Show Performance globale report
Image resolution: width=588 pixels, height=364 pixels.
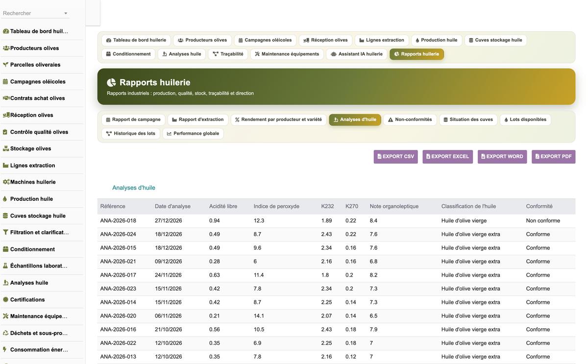click(193, 133)
